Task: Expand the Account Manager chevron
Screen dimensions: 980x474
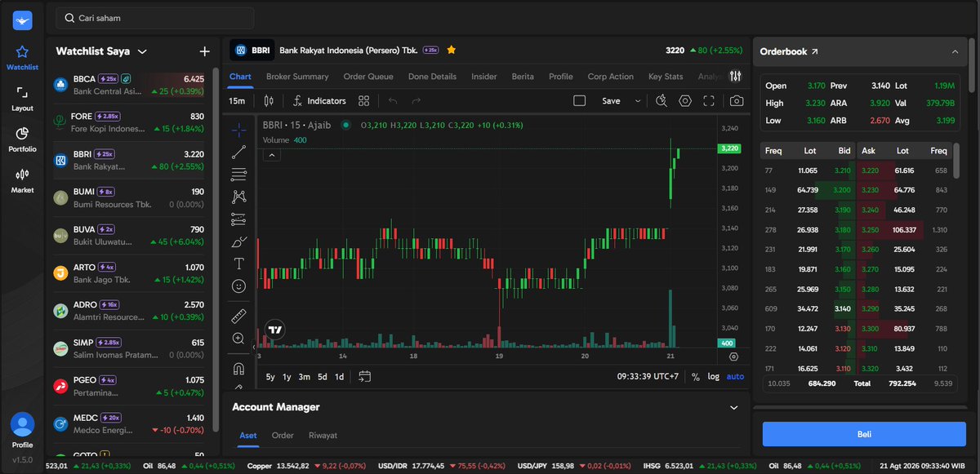Action: 733,407
